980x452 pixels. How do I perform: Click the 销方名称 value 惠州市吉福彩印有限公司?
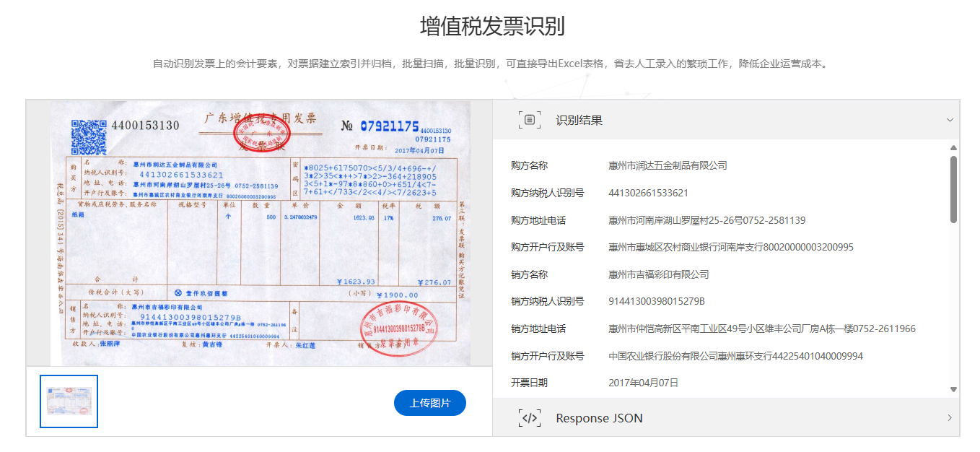[658, 274]
